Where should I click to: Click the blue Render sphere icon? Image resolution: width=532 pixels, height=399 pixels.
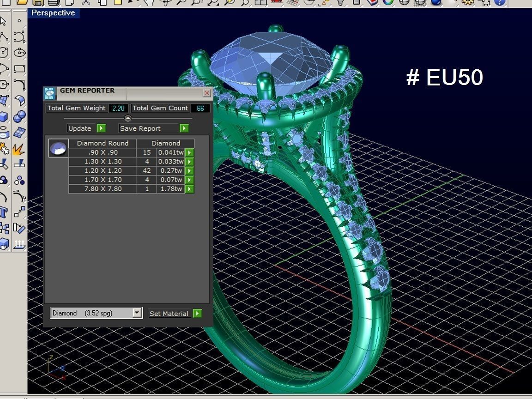pyautogui.click(x=436, y=2)
